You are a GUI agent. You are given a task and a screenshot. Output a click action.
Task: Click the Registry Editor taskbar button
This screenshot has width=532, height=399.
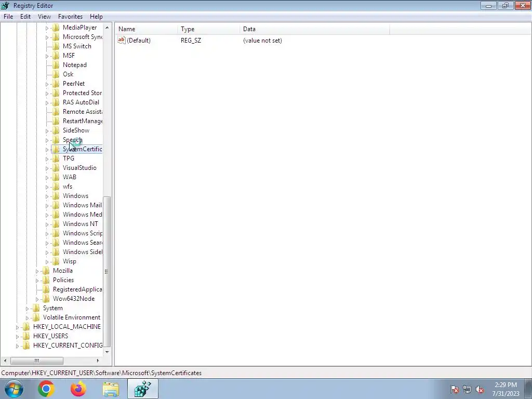143,389
